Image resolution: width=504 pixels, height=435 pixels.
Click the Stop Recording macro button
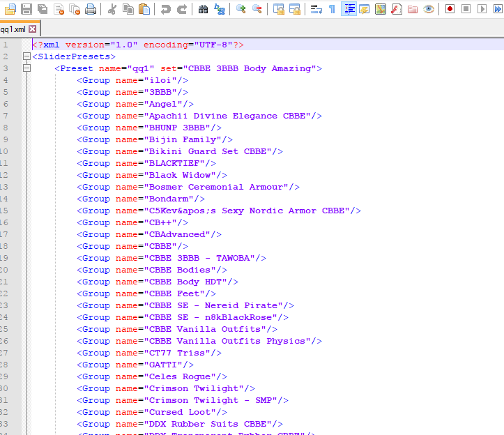[466, 9]
